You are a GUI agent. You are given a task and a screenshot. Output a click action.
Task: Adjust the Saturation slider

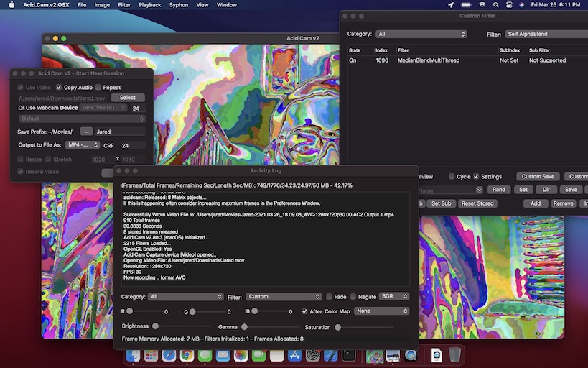[x=338, y=327]
